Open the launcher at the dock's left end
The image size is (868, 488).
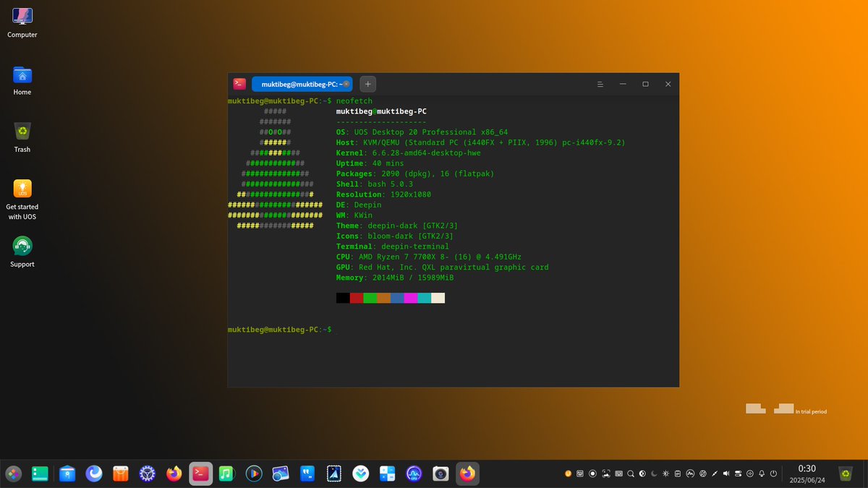click(14, 474)
